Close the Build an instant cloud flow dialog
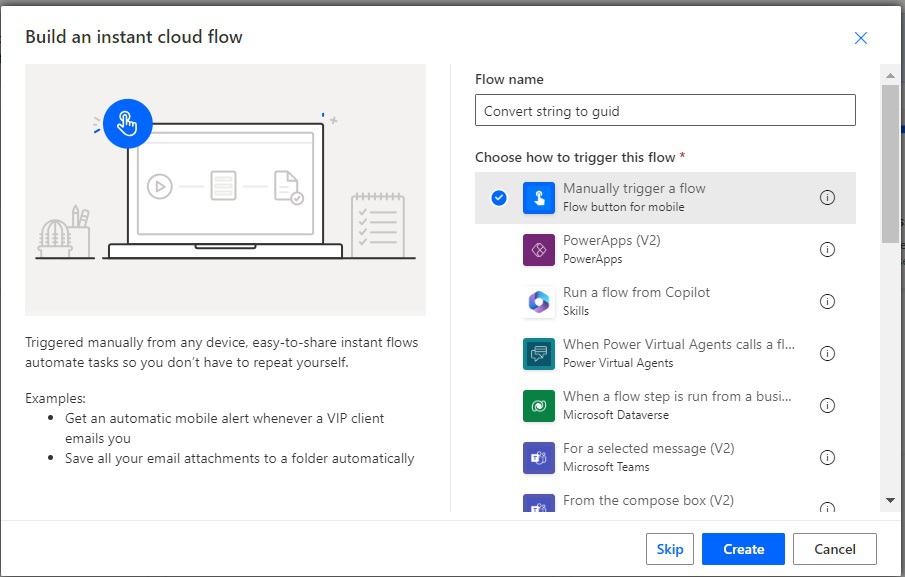 click(861, 38)
